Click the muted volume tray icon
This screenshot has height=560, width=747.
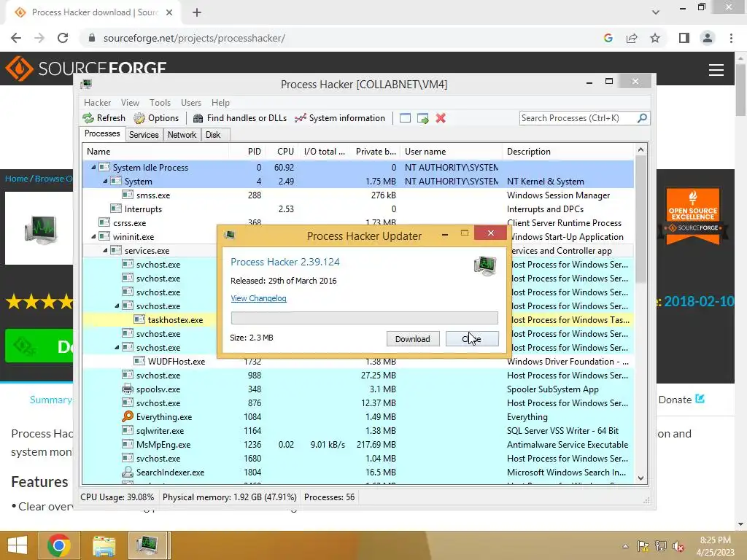coord(678,546)
